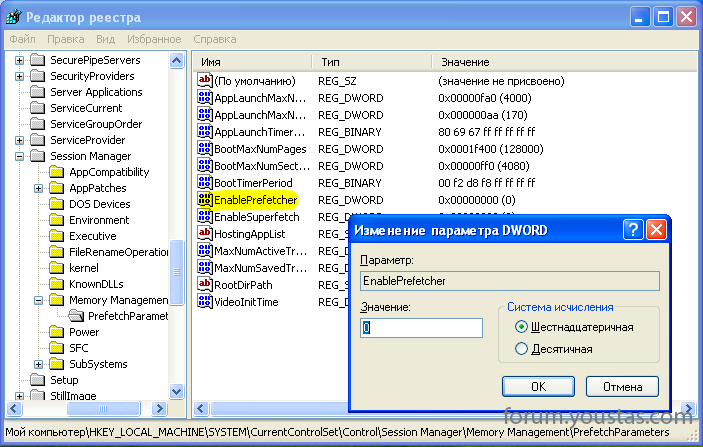
Task: Click the tree's vertical scrollbar thumb
Action: [177, 272]
